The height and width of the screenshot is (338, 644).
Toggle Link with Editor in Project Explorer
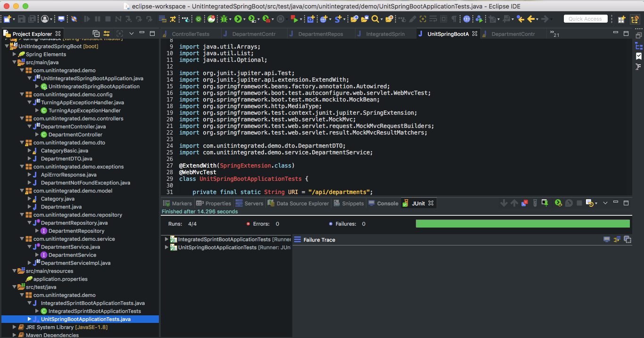[107, 34]
